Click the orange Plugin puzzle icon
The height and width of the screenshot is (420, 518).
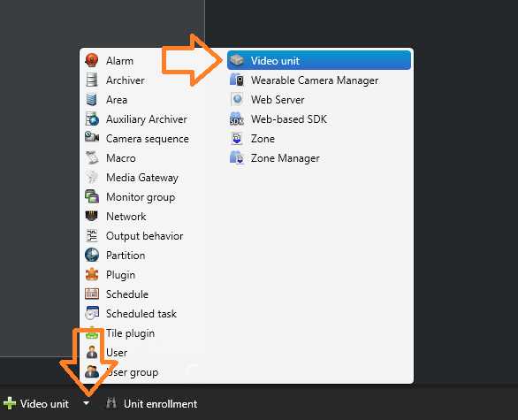[92, 274]
